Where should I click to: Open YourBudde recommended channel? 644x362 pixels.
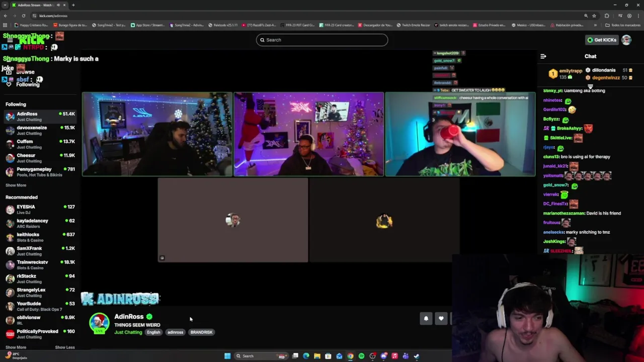point(40,306)
